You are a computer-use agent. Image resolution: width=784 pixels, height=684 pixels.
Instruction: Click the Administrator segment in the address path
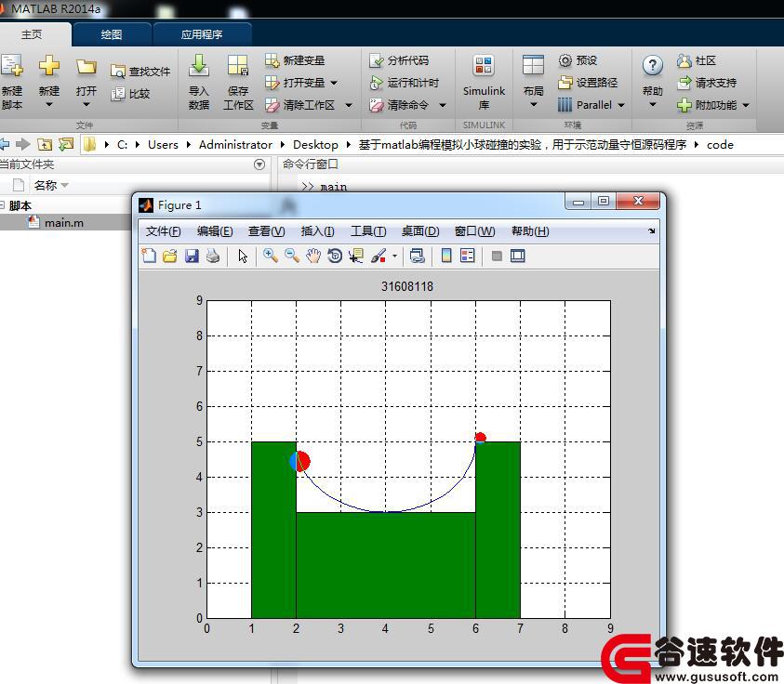(235, 145)
